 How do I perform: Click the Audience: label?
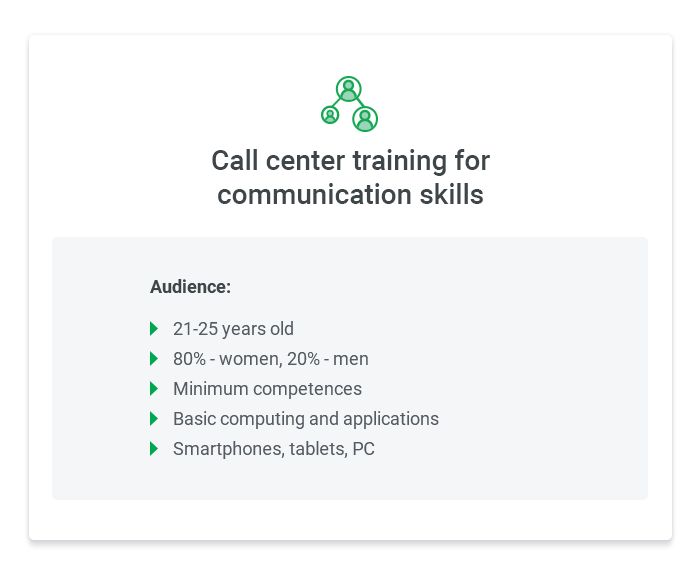(x=190, y=287)
